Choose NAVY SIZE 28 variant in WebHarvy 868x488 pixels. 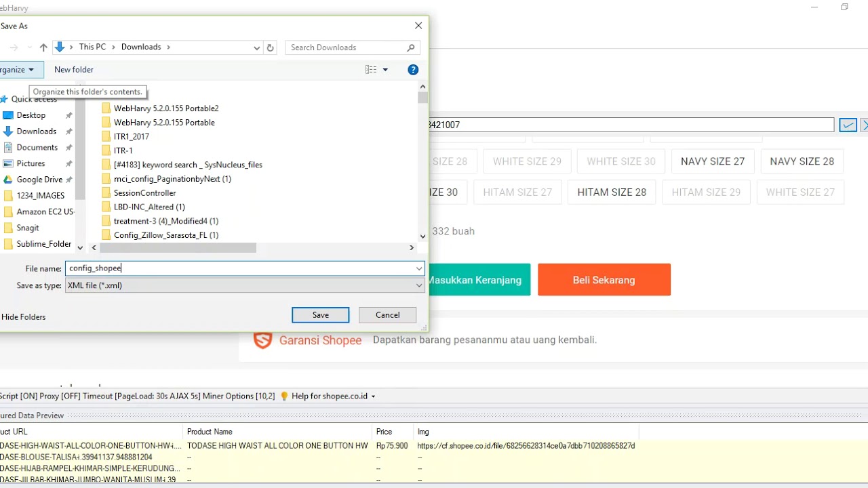click(x=802, y=161)
